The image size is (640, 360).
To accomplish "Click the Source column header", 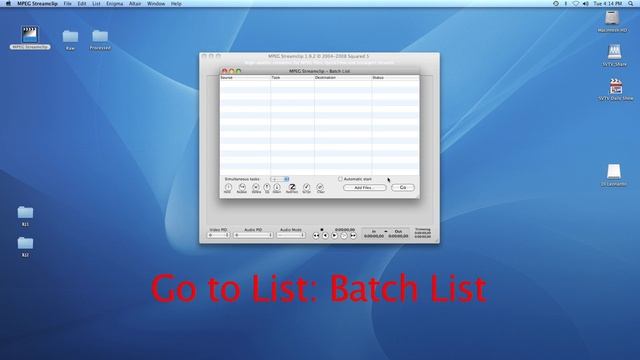I will [x=245, y=77].
